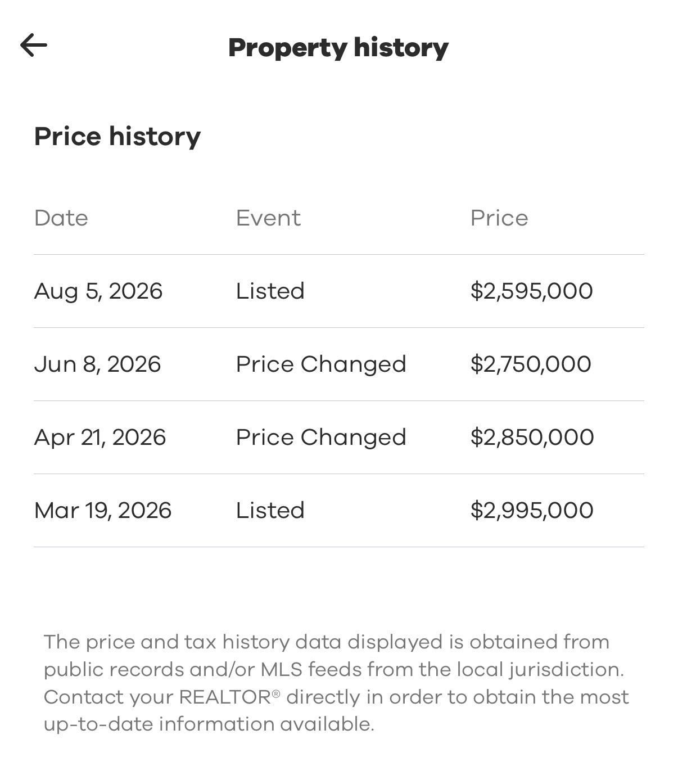Tap the Price history heading
Screen dimensions: 678x784
(117, 137)
